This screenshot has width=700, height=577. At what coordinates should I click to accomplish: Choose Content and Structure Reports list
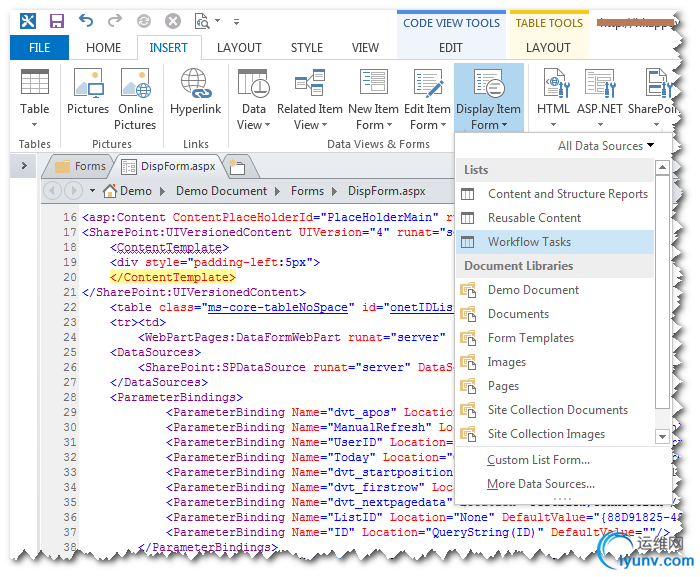coord(555,194)
